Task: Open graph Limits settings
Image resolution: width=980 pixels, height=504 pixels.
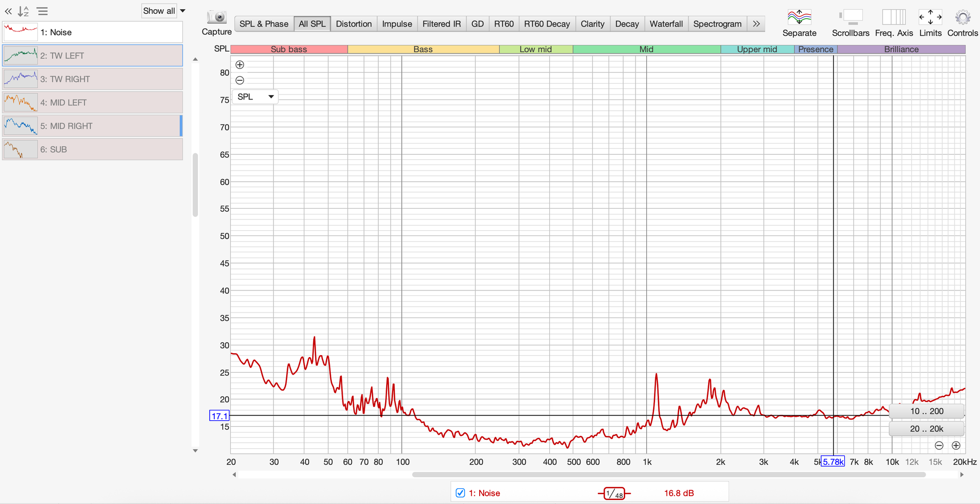Action: [930, 18]
